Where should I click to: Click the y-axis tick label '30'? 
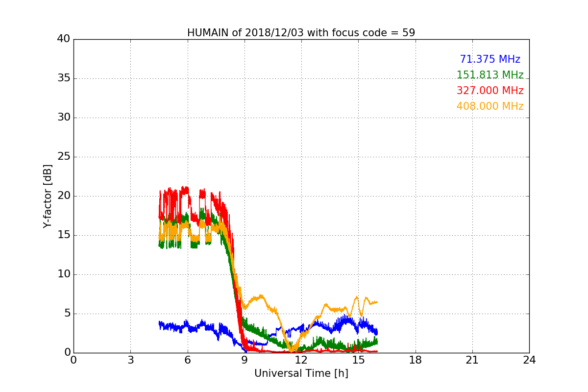click(63, 118)
